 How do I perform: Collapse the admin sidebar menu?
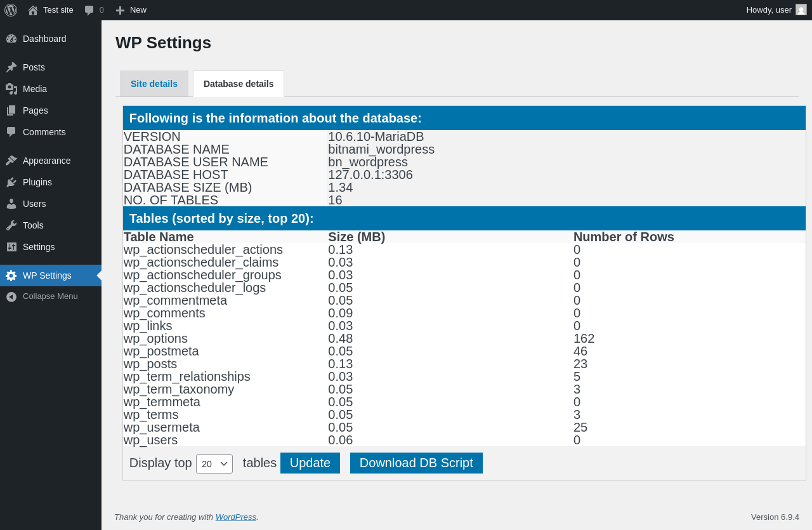pos(51,296)
